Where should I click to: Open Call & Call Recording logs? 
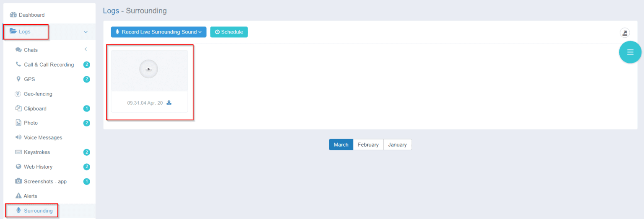[x=49, y=64]
